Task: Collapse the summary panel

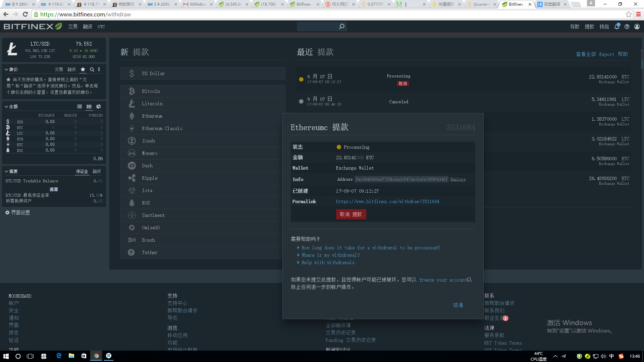Action: [6, 171]
